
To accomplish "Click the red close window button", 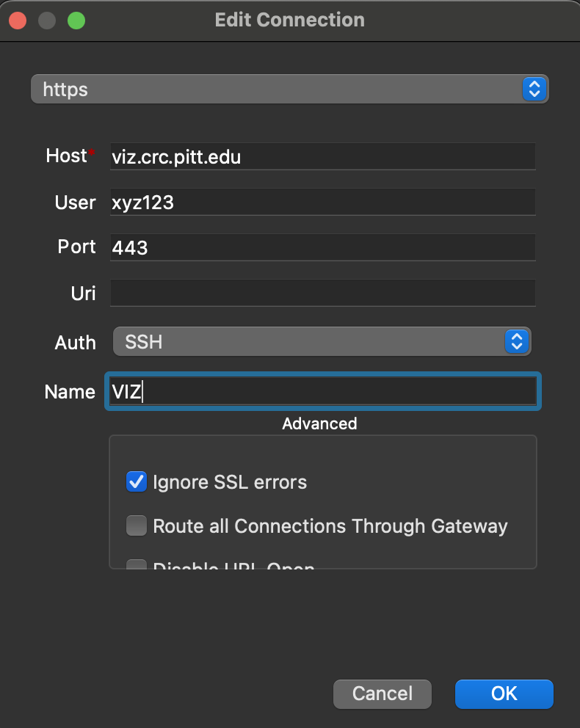I will (x=18, y=21).
